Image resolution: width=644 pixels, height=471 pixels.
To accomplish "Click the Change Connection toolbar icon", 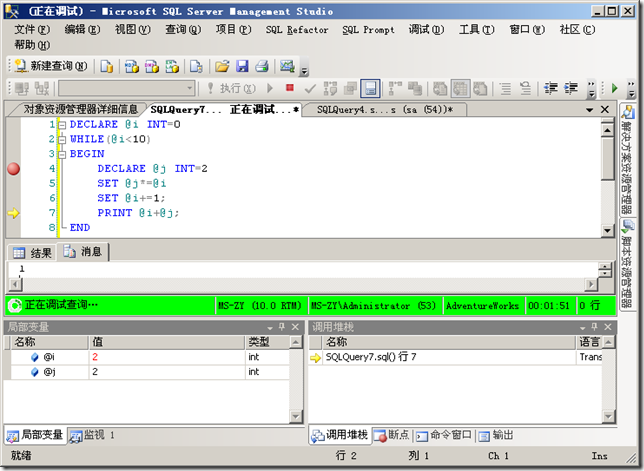I will [x=41, y=88].
